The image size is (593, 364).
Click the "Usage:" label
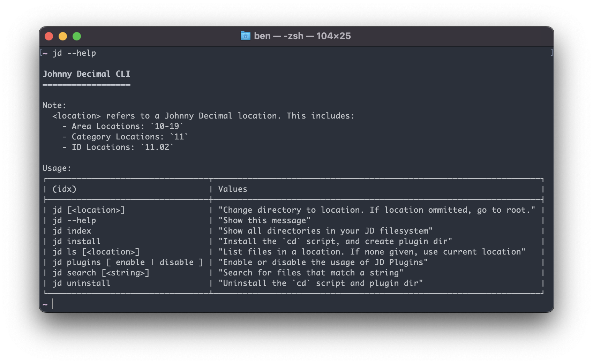click(x=57, y=168)
